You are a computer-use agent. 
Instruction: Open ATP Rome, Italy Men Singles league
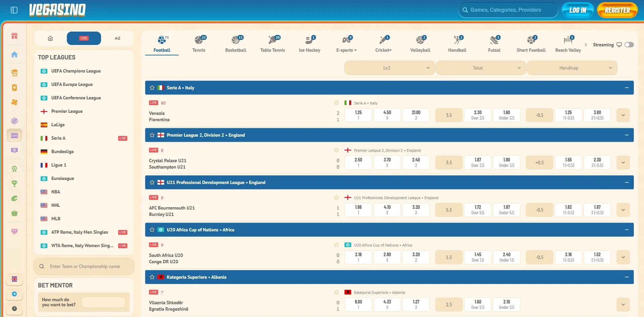click(x=80, y=232)
